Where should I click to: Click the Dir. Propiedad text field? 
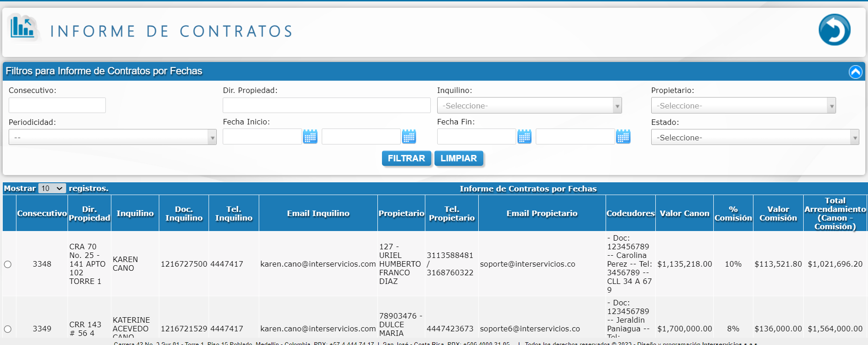[x=326, y=105]
